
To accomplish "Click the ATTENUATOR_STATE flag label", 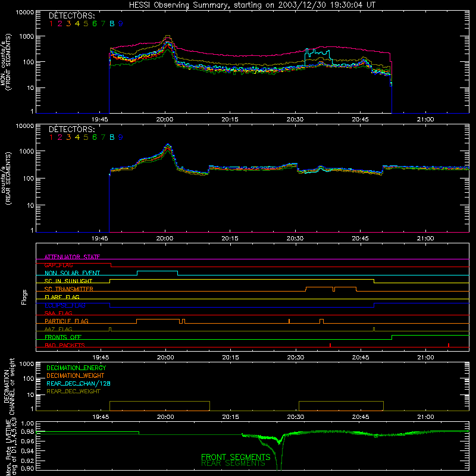I will pos(72,257).
